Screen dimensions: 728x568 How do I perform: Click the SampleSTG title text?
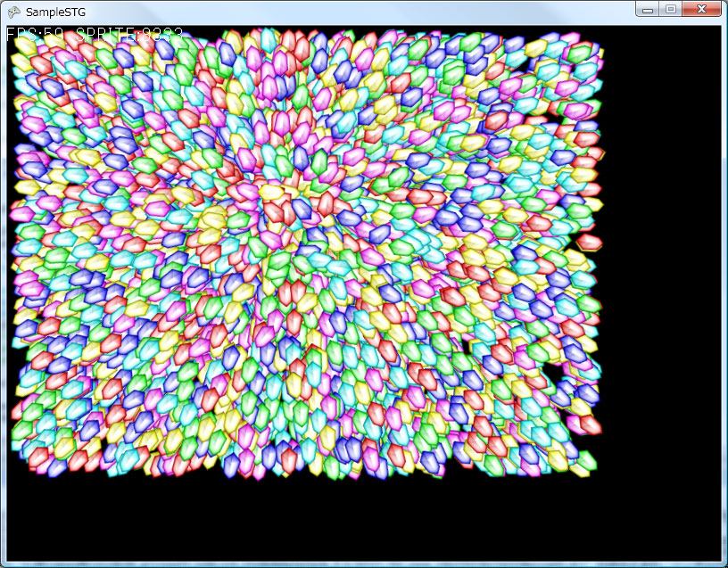point(55,12)
